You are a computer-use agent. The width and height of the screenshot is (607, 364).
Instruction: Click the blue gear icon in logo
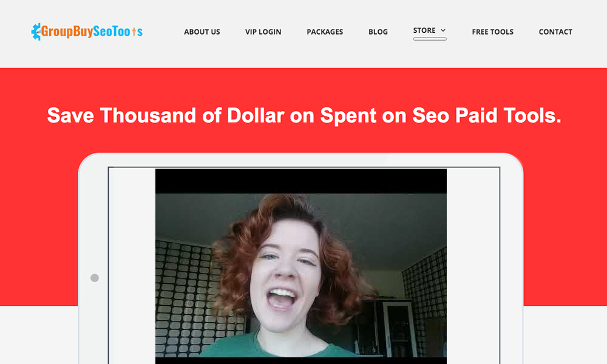tap(36, 32)
